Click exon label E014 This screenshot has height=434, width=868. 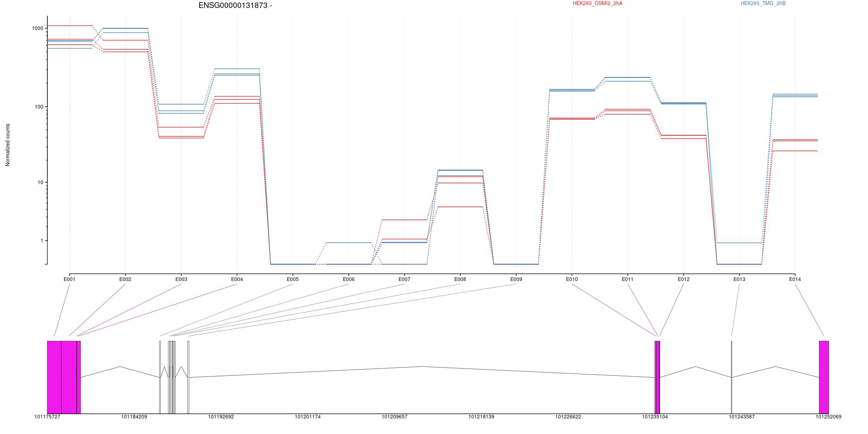pyautogui.click(x=795, y=279)
